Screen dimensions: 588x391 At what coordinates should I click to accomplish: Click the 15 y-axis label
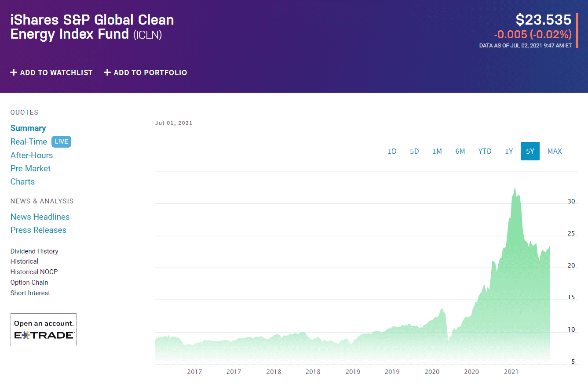571,297
